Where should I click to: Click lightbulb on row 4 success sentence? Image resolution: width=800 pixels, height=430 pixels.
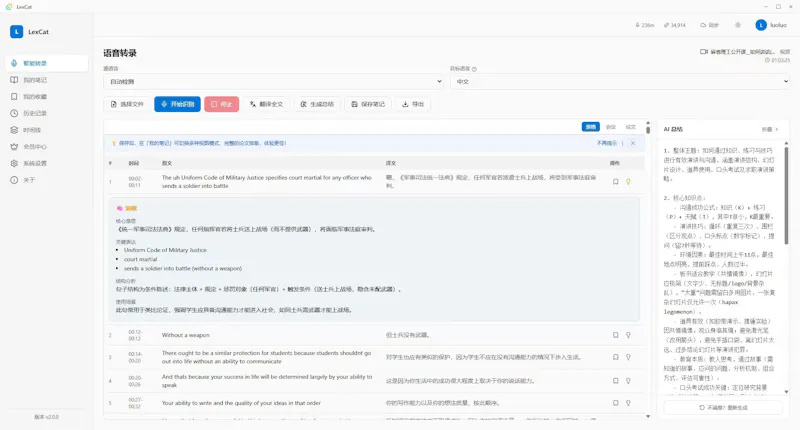coord(629,381)
